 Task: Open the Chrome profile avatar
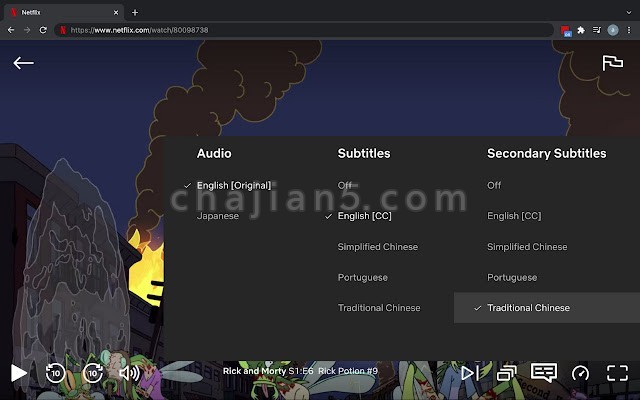tap(612, 30)
